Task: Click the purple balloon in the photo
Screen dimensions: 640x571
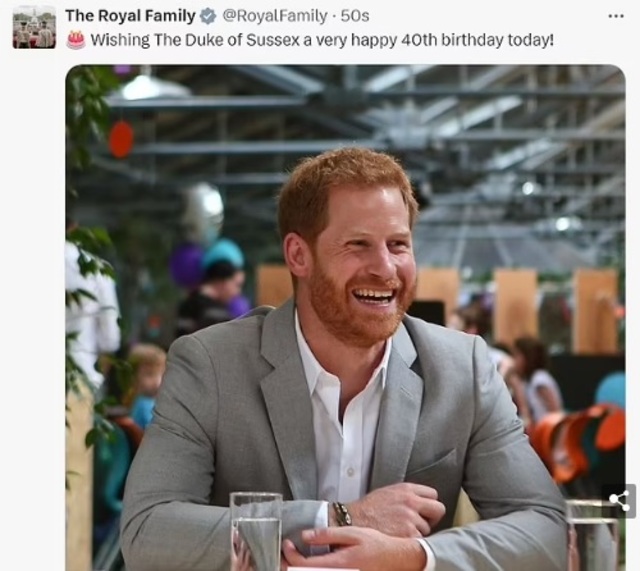Action: click(186, 265)
